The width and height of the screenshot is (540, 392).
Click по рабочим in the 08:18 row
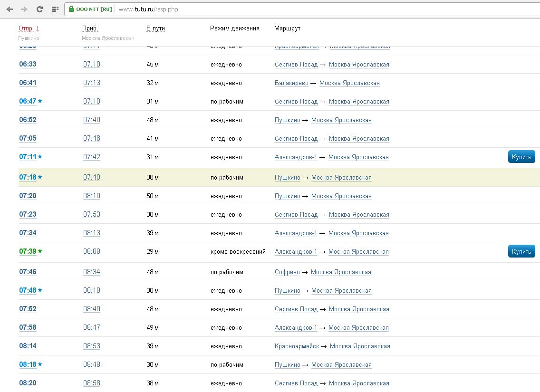point(227,365)
